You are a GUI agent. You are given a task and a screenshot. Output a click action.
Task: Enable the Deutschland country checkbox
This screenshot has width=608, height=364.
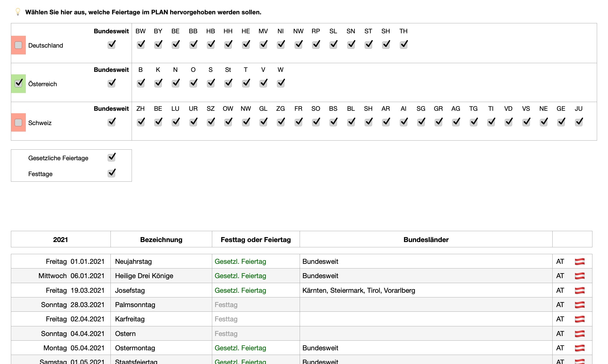(18, 45)
